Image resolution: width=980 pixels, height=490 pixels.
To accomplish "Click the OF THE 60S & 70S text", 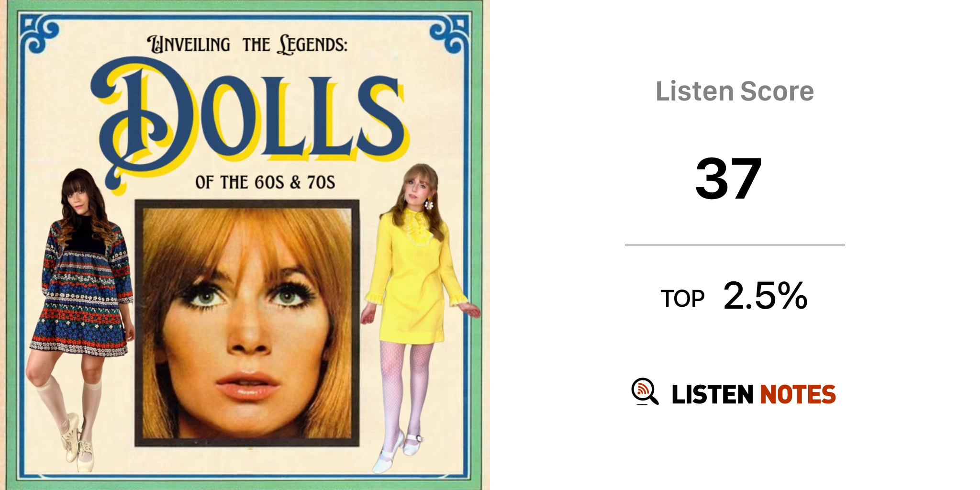I will click(x=265, y=182).
